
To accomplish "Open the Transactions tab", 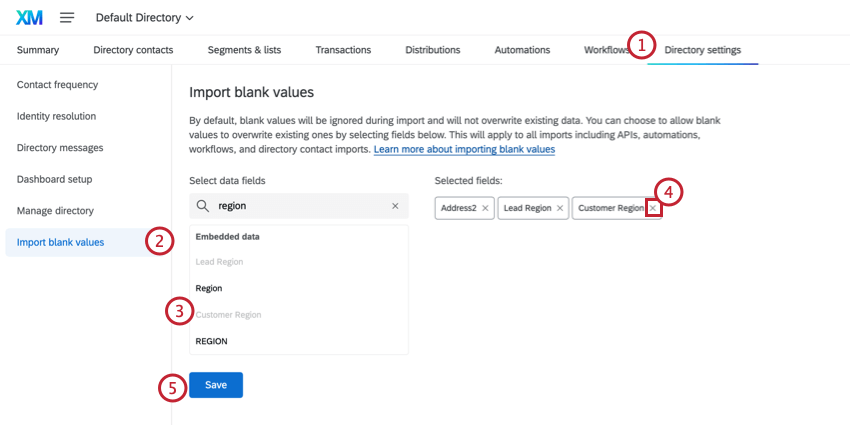I will pos(343,50).
